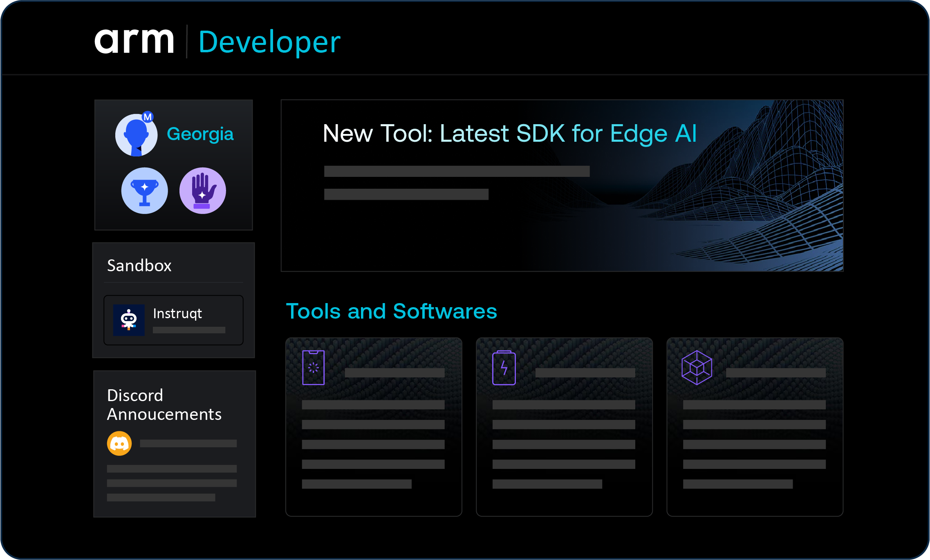Click the battery lightning bolt icon
This screenshot has height=560, width=930.
504,368
